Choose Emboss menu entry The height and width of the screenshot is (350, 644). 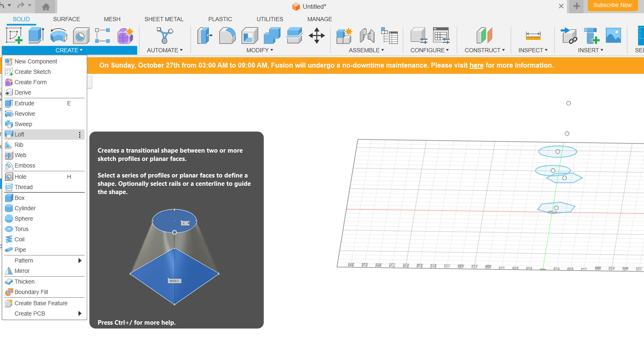click(44, 165)
